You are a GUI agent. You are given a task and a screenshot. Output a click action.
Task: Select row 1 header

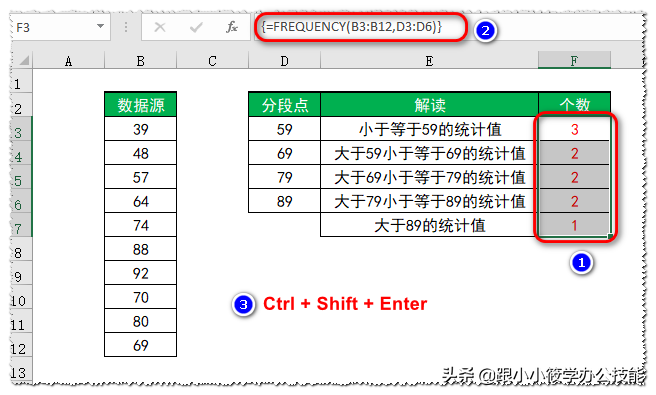pos(21,81)
